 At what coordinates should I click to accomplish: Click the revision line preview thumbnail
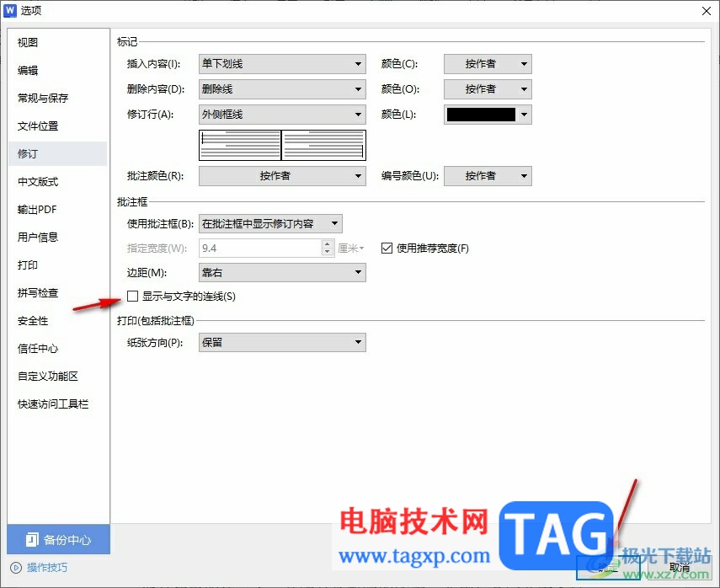282,145
